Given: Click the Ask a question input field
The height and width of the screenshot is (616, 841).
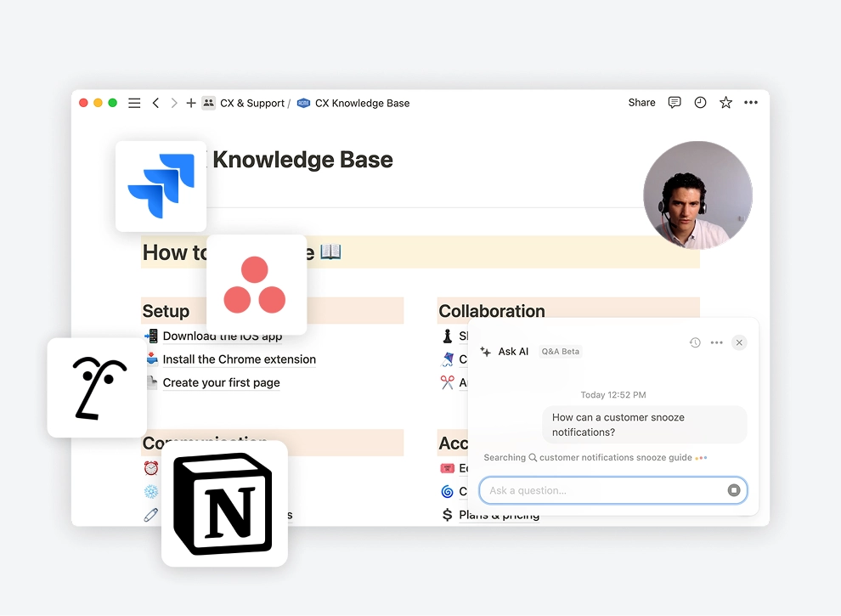Looking at the screenshot, I should coord(613,490).
